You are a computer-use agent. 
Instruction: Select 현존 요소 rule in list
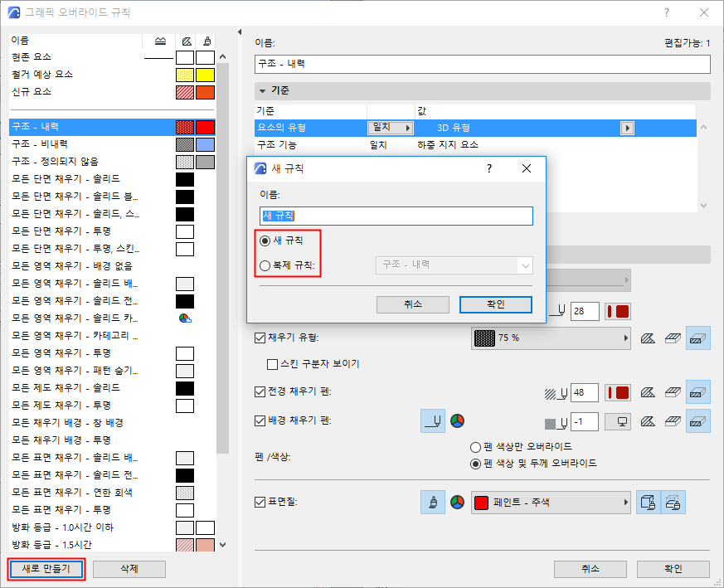[x=112, y=57]
